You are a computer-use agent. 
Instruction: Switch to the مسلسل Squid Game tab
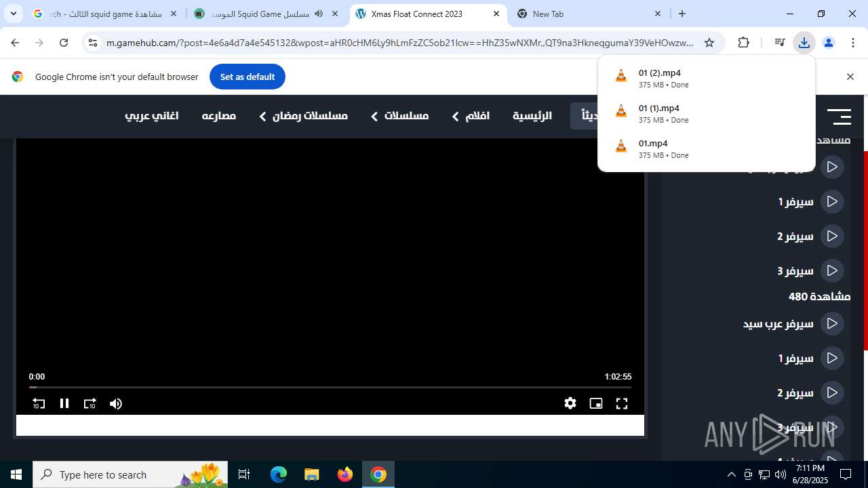(266, 14)
